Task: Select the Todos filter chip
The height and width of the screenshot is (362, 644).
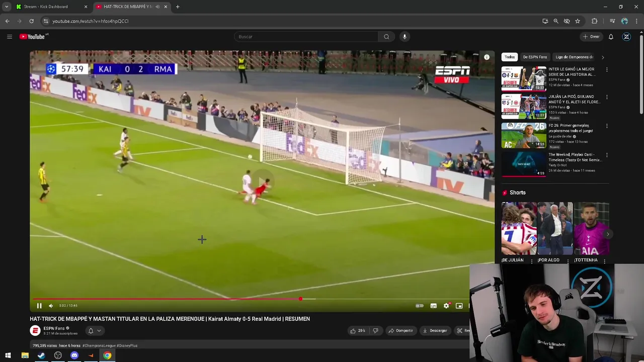Action: (510, 57)
